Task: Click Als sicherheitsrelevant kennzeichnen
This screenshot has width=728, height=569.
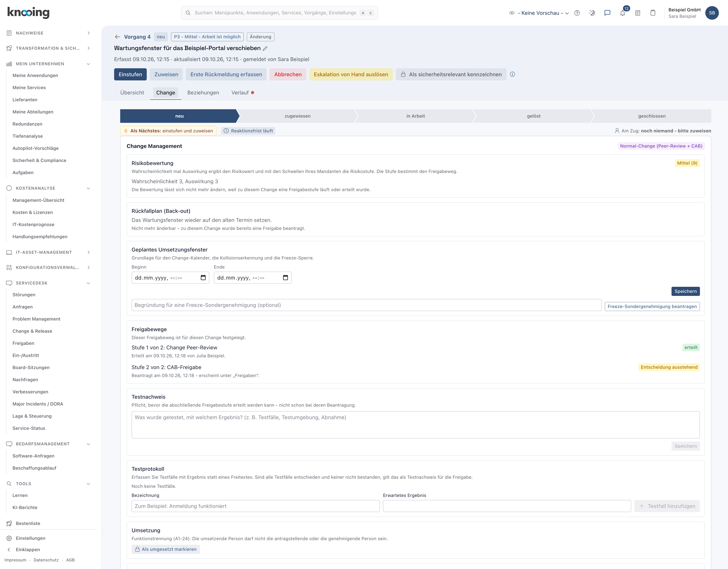Action: (x=451, y=74)
